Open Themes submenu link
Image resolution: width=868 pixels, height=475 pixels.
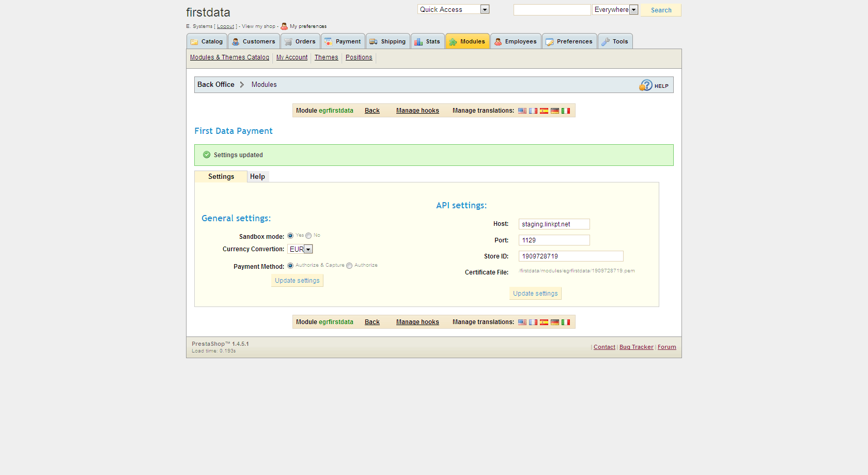(x=327, y=57)
